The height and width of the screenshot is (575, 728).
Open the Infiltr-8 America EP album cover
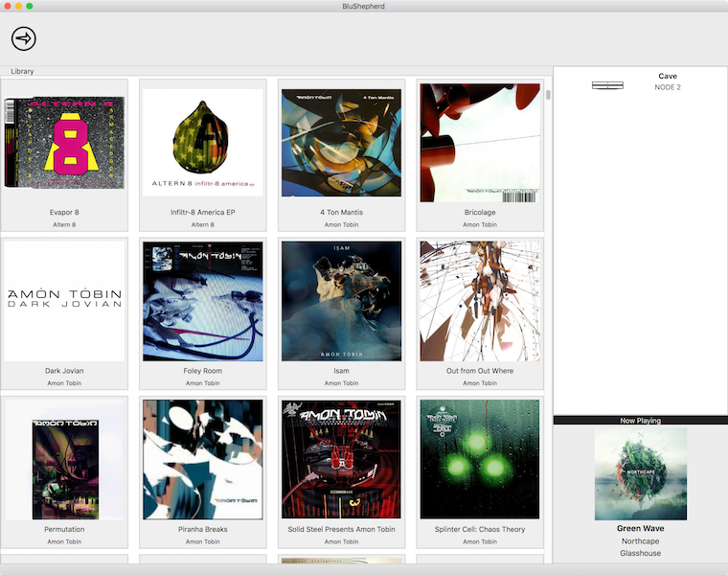(203, 143)
